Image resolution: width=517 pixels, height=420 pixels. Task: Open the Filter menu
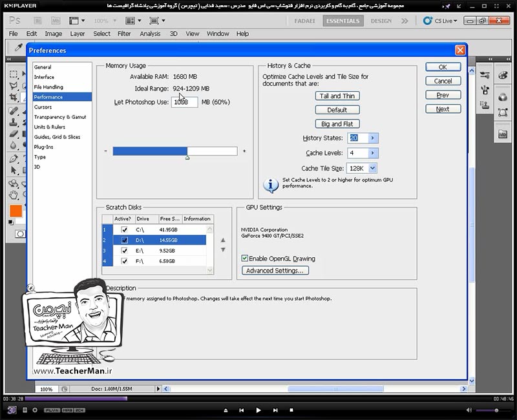tap(124, 34)
